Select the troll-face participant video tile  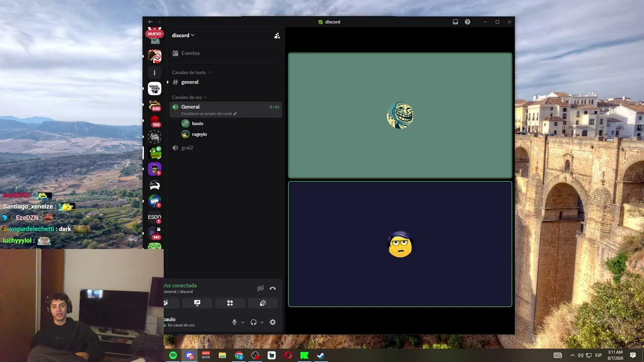pyautogui.click(x=400, y=116)
